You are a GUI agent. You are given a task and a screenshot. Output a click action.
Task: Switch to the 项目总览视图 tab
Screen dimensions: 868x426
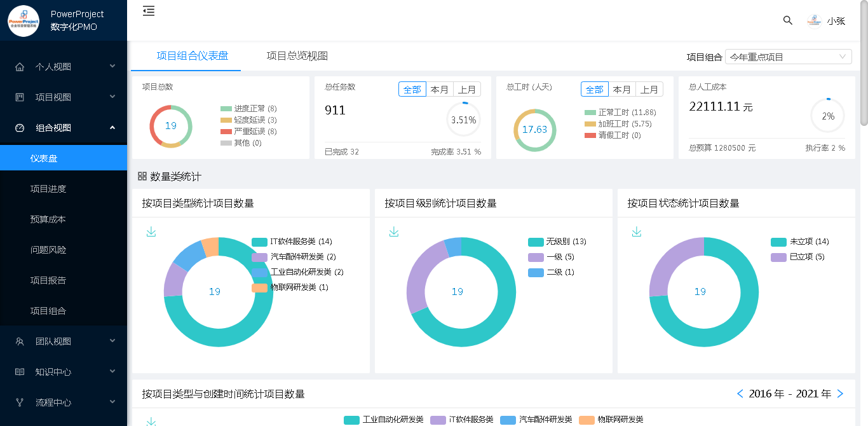tap(297, 56)
